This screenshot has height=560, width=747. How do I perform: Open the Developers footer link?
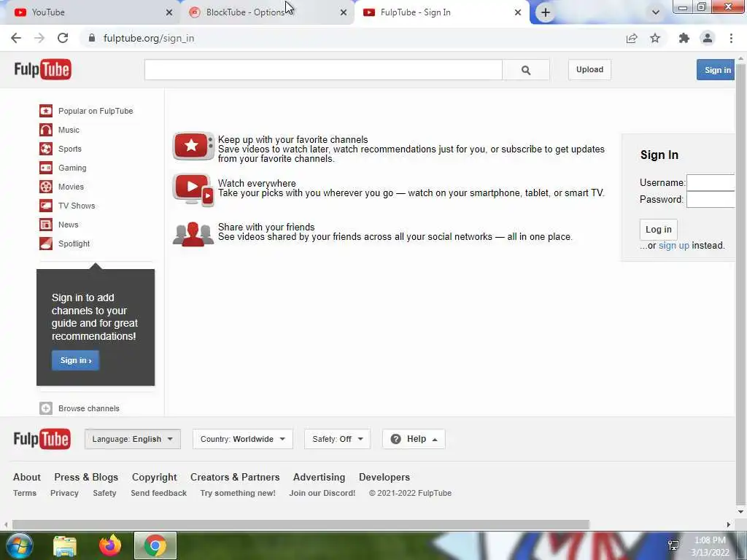(x=384, y=477)
